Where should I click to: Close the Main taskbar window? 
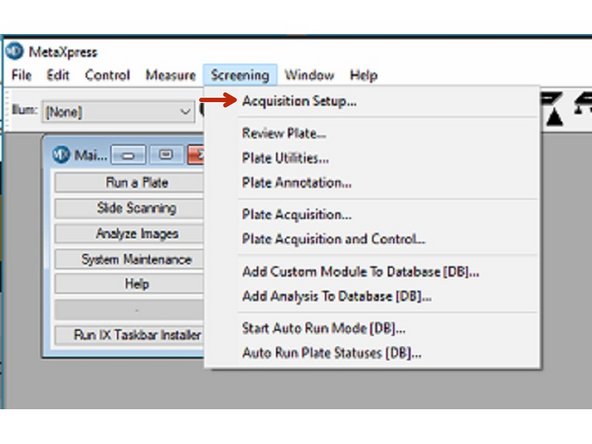tap(196, 155)
